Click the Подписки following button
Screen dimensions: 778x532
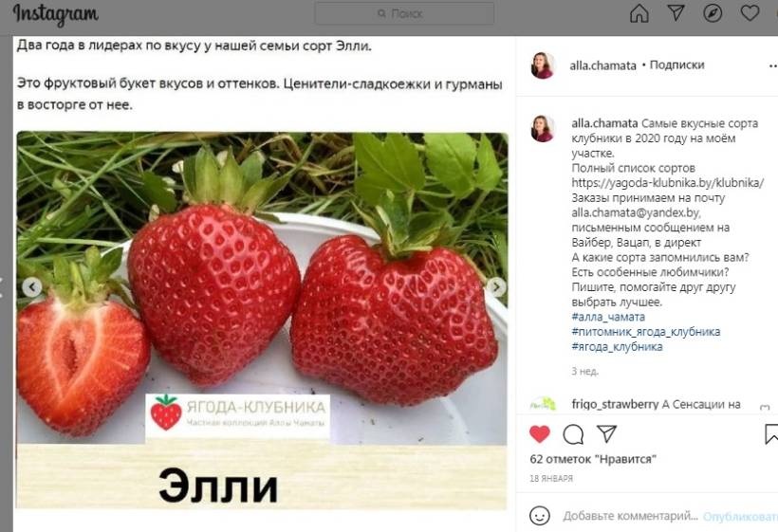[x=676, y=64]
